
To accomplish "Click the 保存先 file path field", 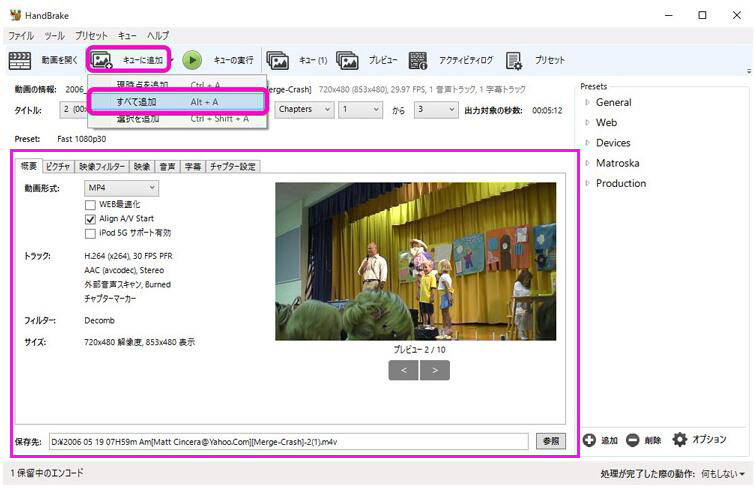I will point(288,441).
